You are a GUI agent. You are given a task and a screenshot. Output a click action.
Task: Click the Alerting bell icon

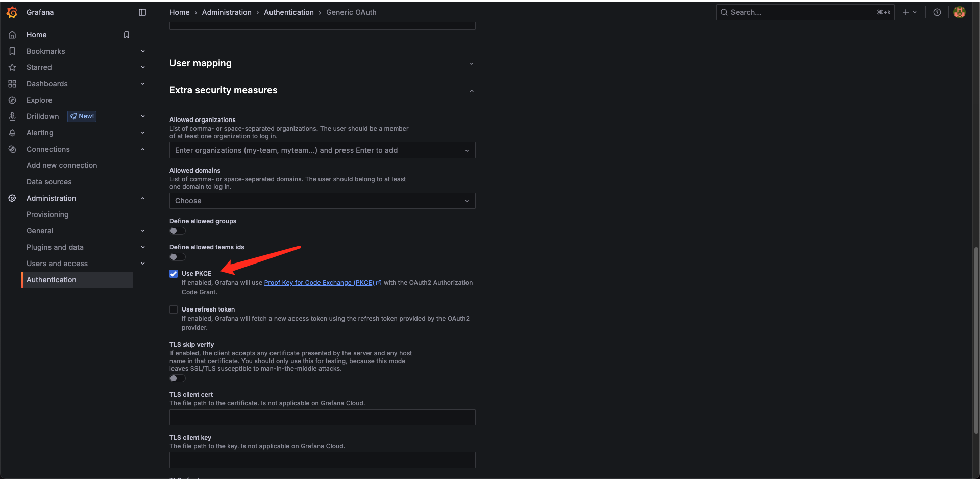point(12,133)
